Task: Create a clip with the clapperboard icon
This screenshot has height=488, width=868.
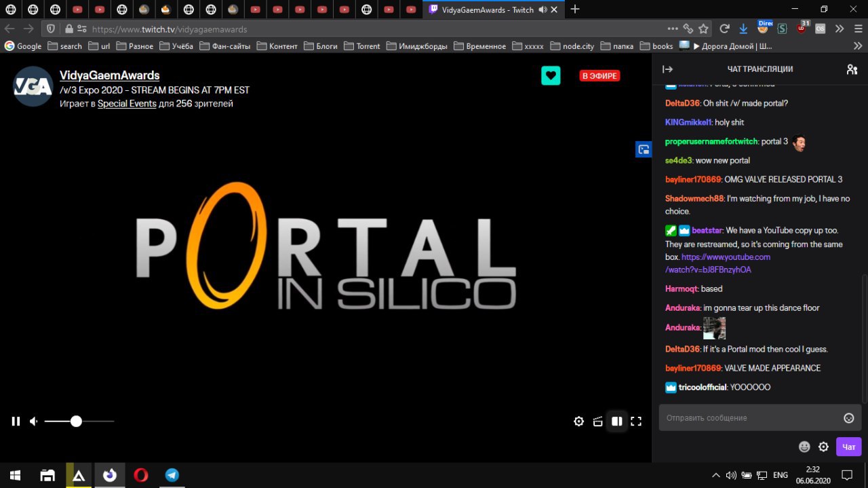Action: (597, 421)
